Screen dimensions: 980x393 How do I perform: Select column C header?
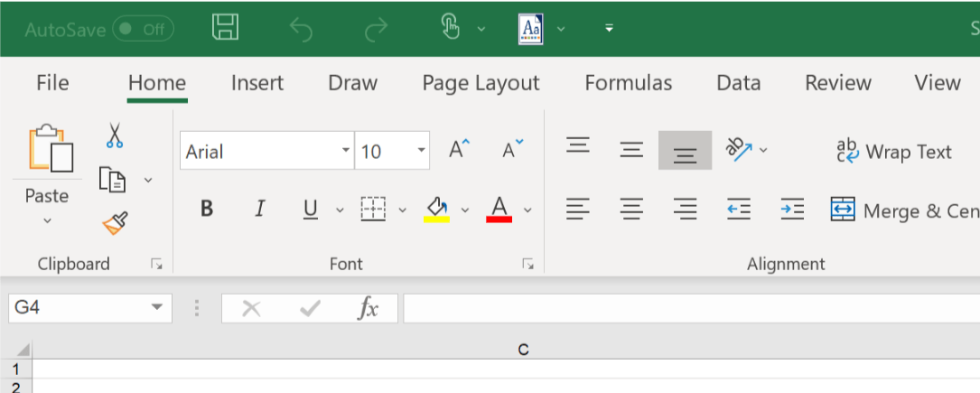click(x=524, y=350)
